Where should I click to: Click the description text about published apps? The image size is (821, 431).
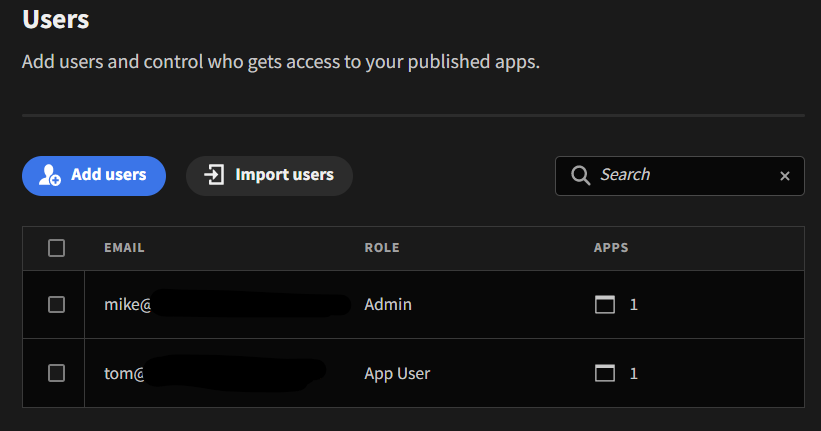(281, 62)
